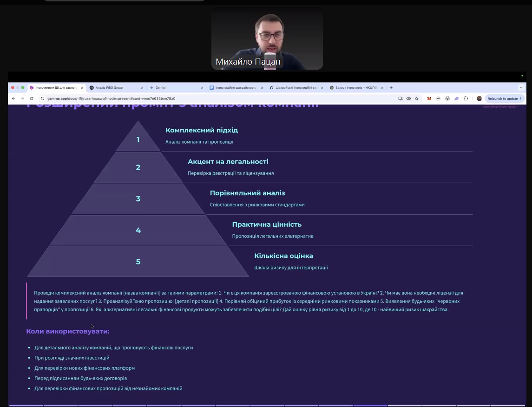Click text Шкала ризику для інтерпретації
Image resolution: width=532 pixels, height=407 pixels.
tap(291, 268)
